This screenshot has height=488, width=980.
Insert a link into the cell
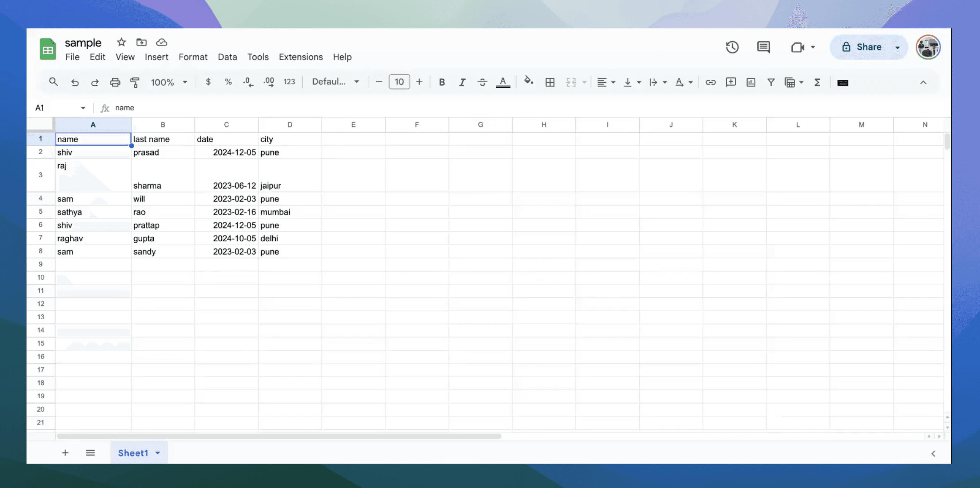(711, 82)
